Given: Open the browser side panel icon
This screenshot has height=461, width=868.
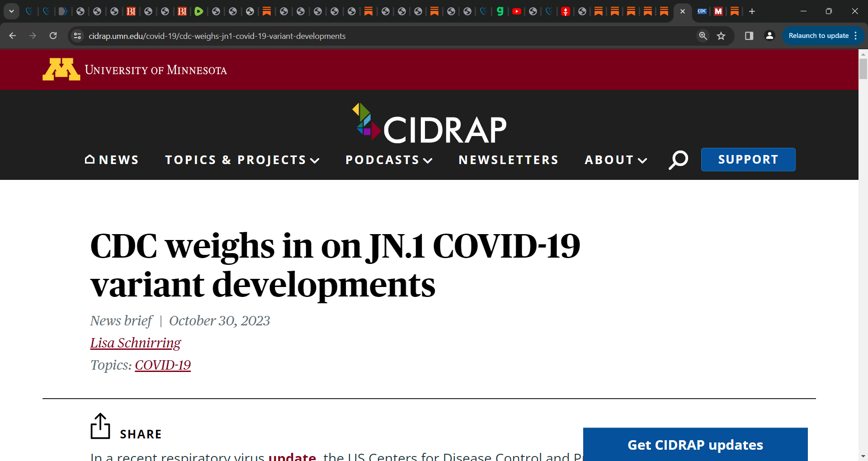Looking at the screenshot, I should [x=749, y=36].
